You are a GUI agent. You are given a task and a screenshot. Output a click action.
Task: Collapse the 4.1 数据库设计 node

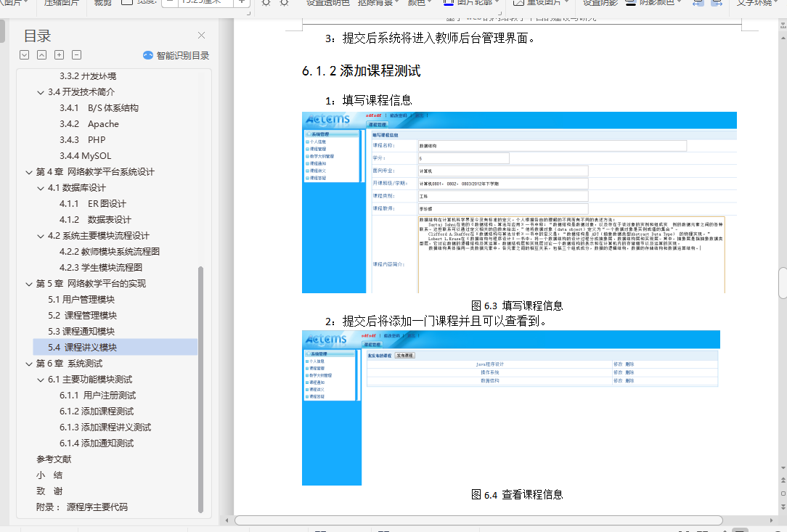(x=41, y=188)
